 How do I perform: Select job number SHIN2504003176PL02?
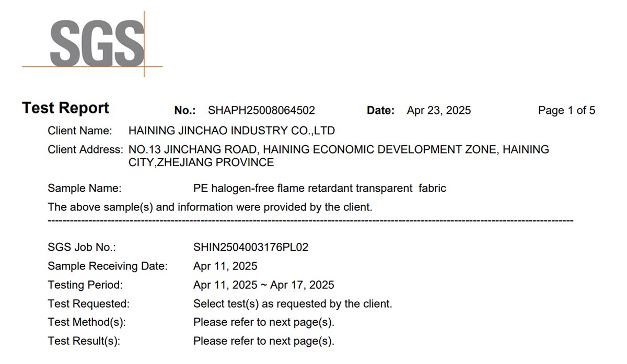point(251,248)
